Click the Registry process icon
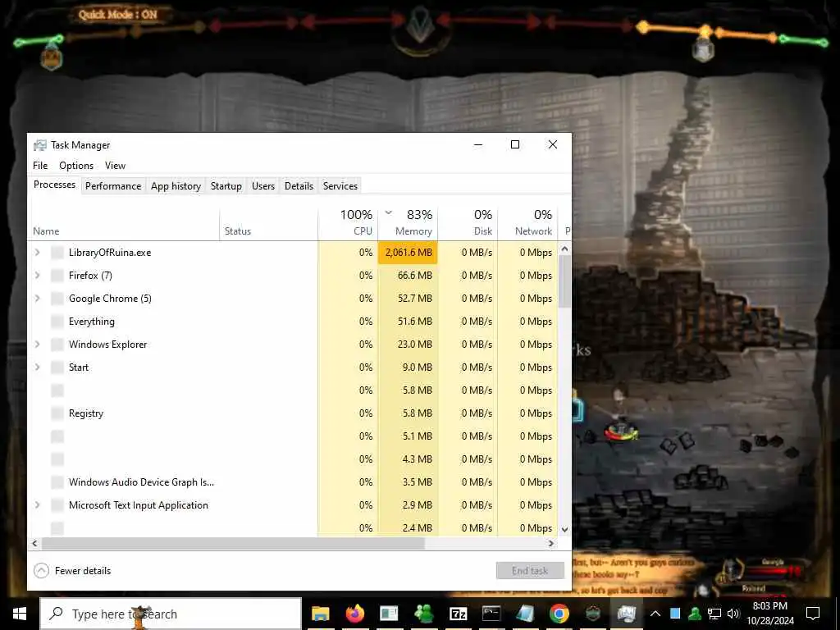This screenshot has width=840, height=630. [57, 413]
